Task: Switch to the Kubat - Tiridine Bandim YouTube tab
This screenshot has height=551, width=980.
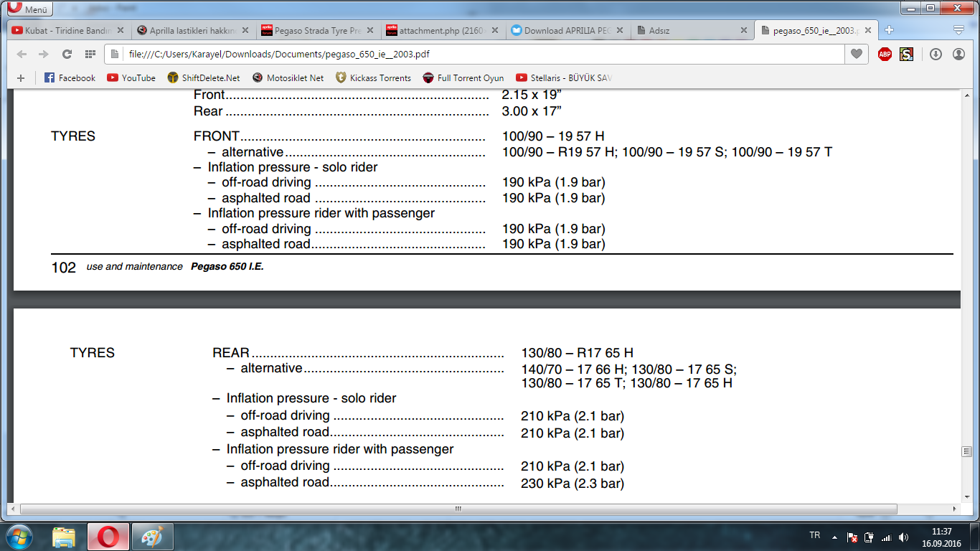Action: coord(68,31)
